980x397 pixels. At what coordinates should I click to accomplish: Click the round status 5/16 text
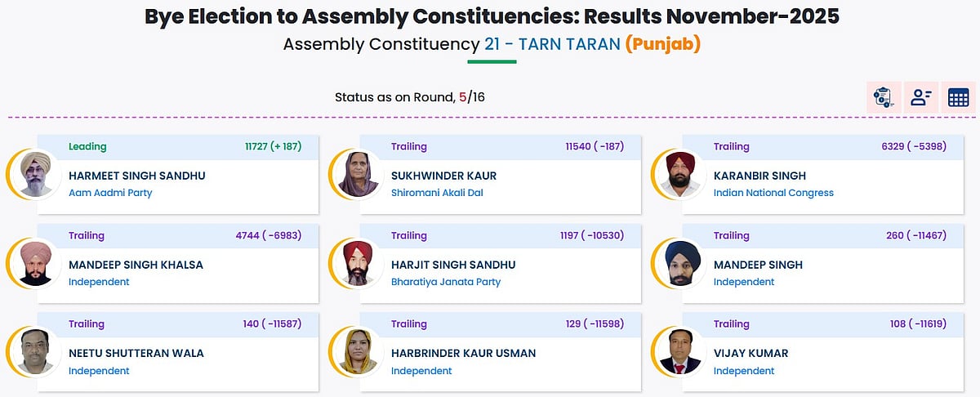[471, 97]
